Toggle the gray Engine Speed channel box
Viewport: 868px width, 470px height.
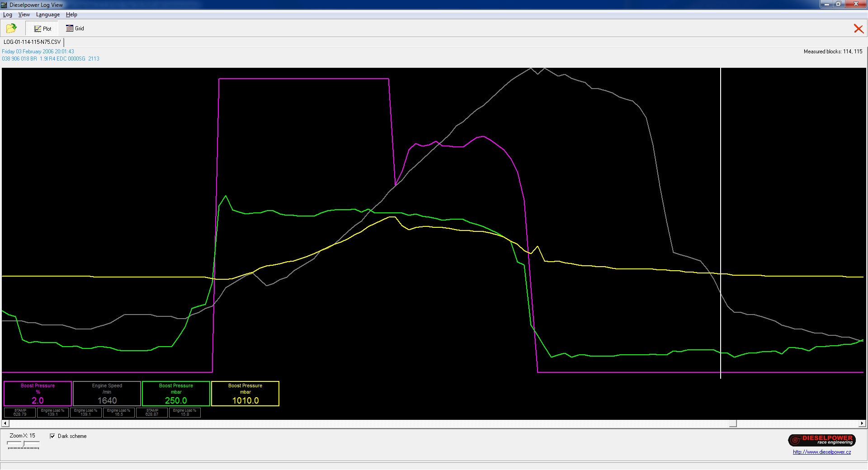(x=107, y=394)
